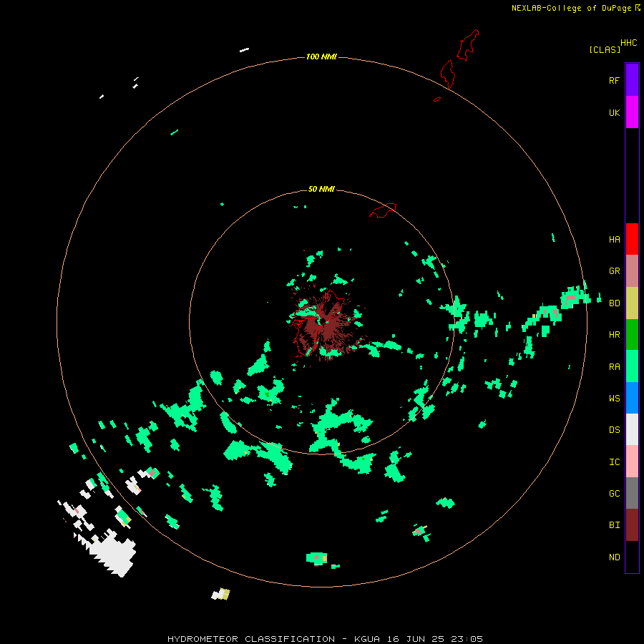Screen dimensions: 644x644
Task: Click the RA light green swatch
Action: tap(632, 366)
